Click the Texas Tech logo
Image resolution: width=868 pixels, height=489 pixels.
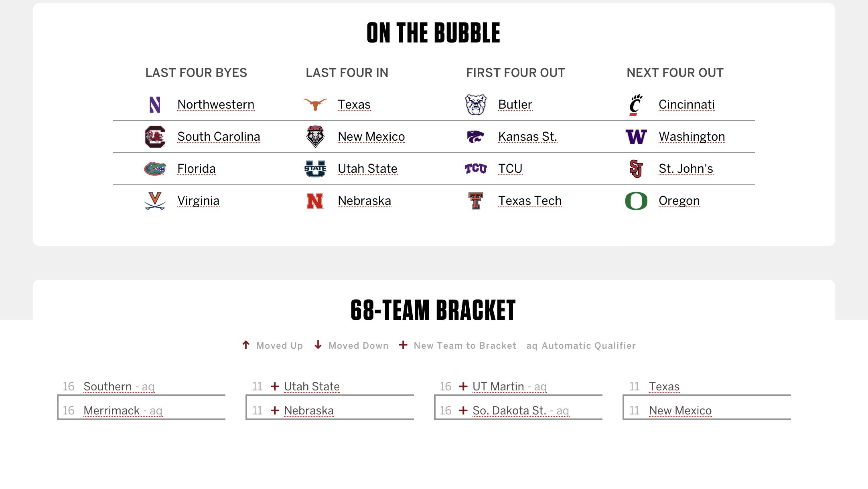tap(476, 201)
